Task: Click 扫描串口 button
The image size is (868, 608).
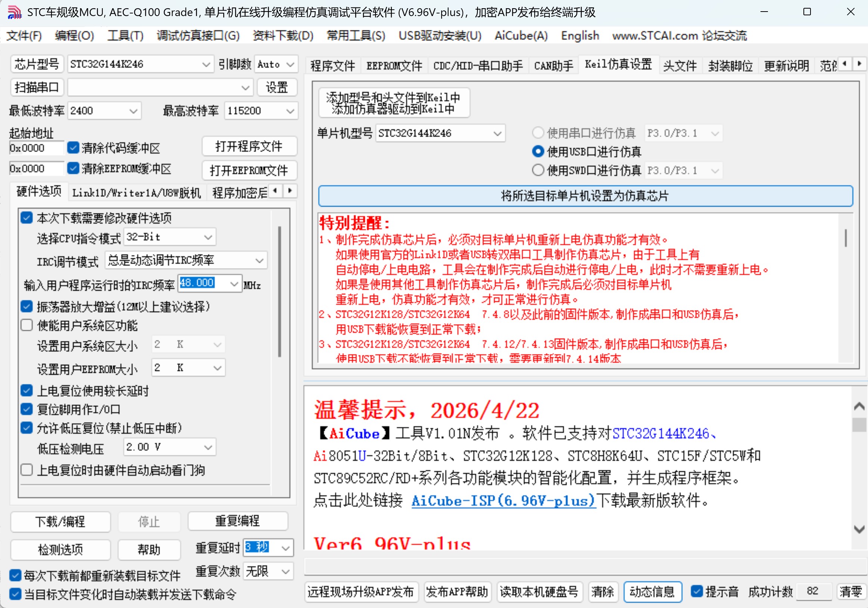Action: [37, 88]
